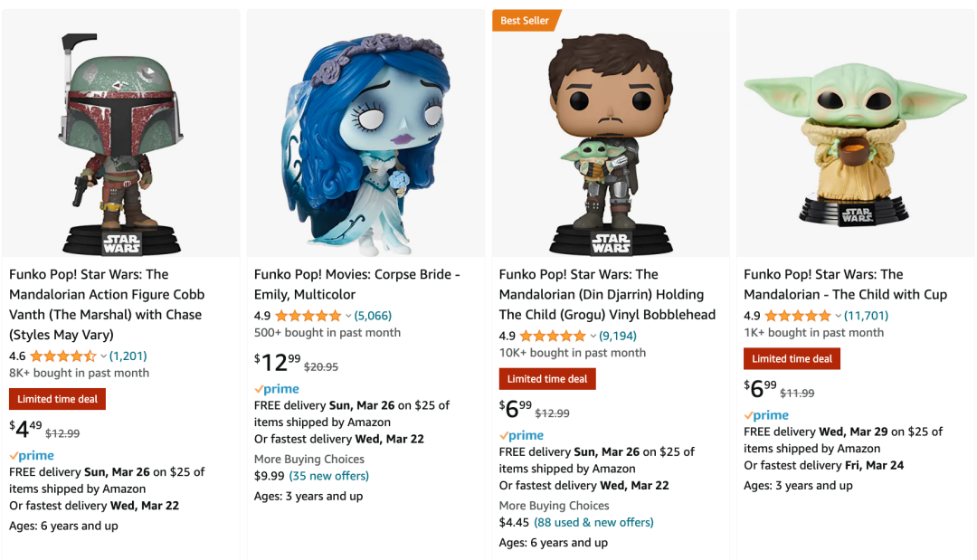Click the star rating for The Child with Cup
The image size is (977, 560).
pos(797,316)
